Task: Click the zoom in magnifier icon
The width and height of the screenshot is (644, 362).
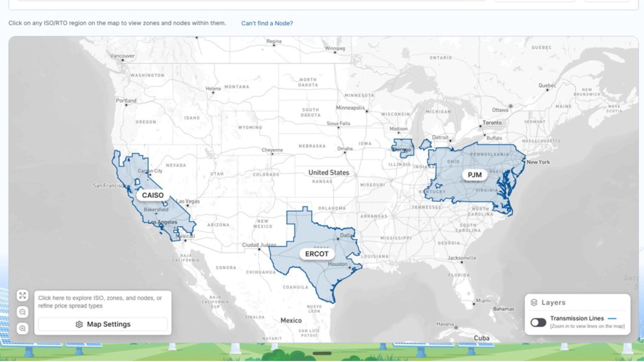Action: (23, 329)
